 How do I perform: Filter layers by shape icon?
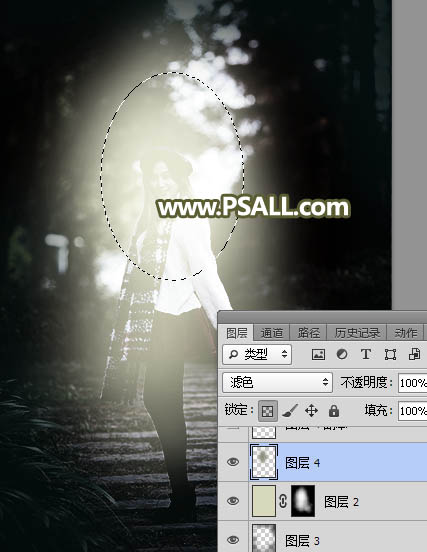click(x=390, y=354)
